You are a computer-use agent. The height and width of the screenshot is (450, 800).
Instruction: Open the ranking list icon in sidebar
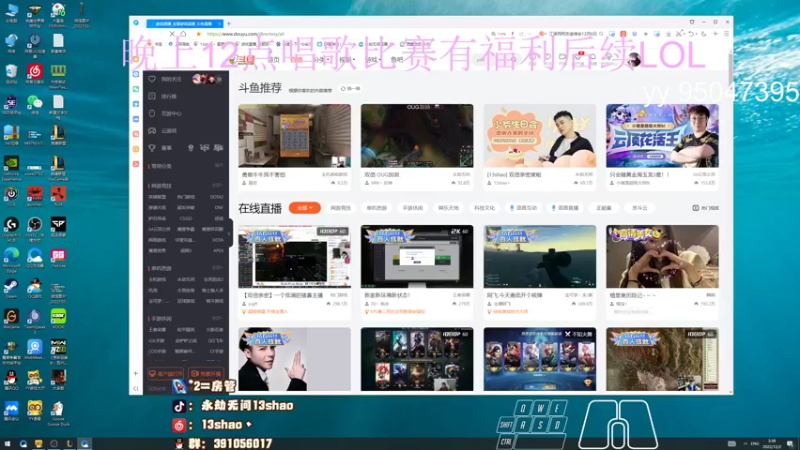[152, 96]
